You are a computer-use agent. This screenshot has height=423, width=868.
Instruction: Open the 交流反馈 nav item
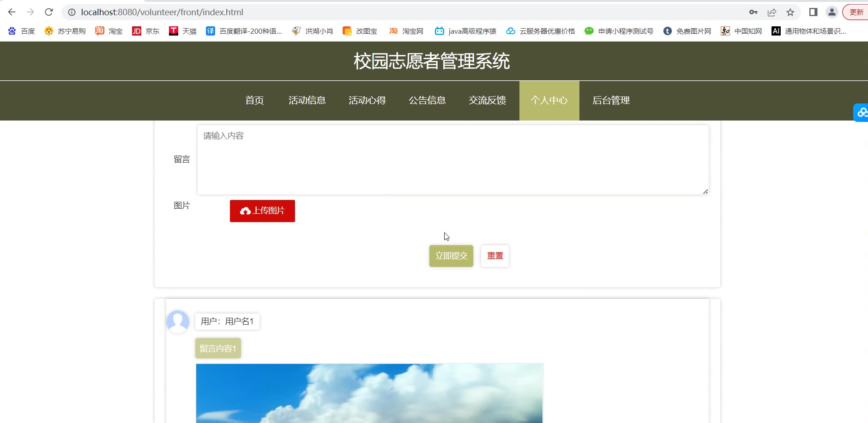click(487, 100)
